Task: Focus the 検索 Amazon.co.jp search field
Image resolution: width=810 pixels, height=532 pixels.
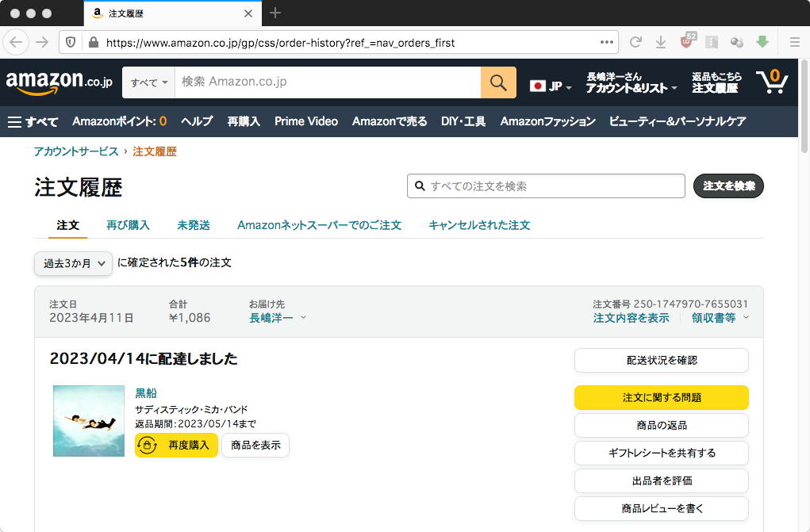Action: (328, 82)
